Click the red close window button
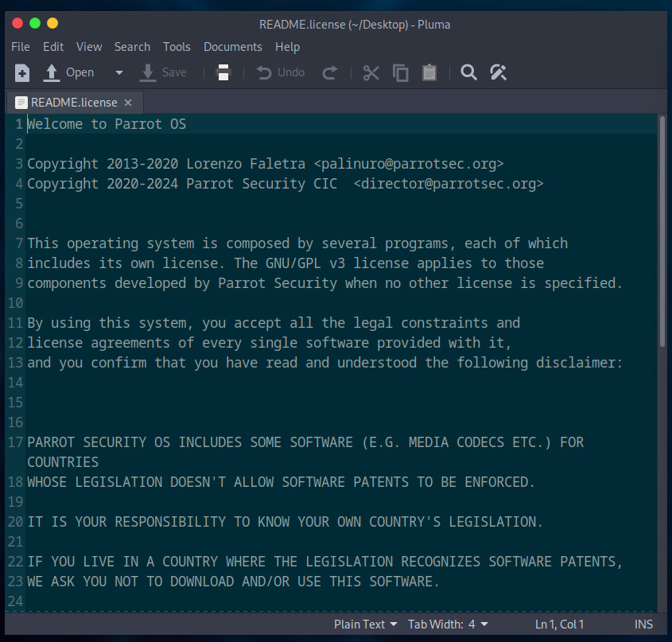This screenshot has height=642, width=672. point(17,23)
